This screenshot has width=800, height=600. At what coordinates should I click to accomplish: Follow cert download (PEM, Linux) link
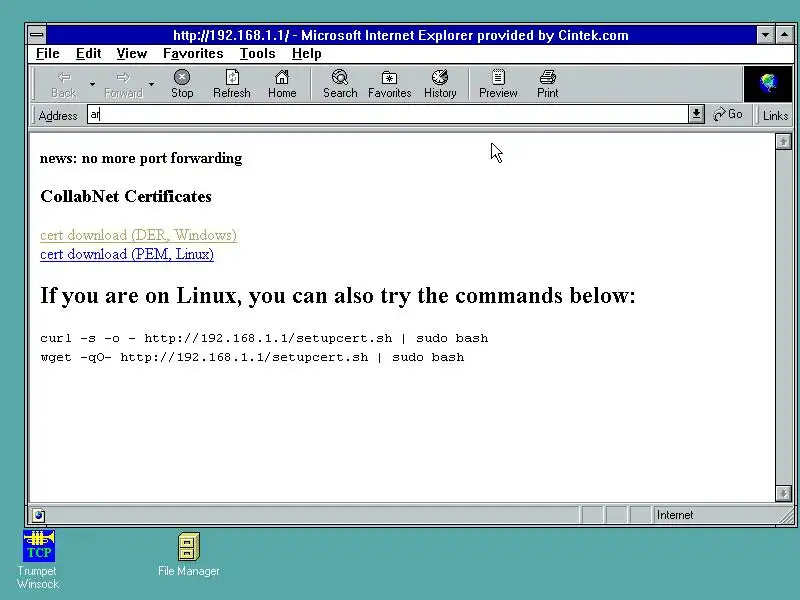pyautogui.click(x=127, y=254)
